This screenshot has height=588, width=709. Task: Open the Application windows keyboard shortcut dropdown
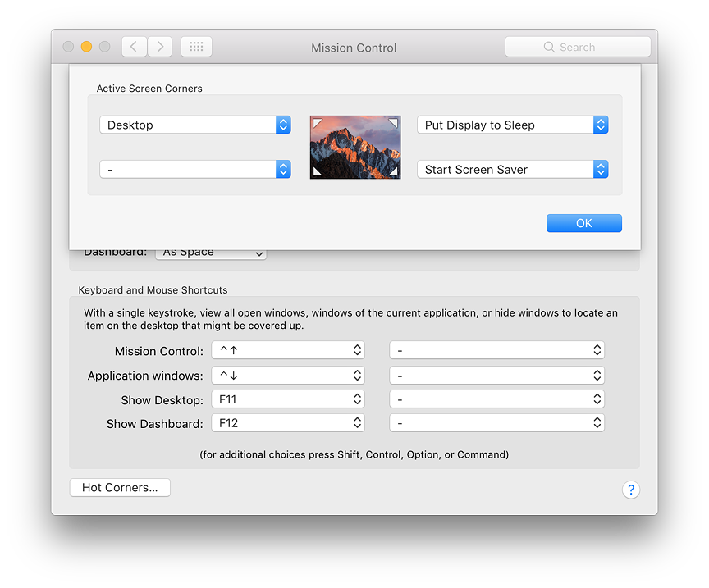pos(288,376)
